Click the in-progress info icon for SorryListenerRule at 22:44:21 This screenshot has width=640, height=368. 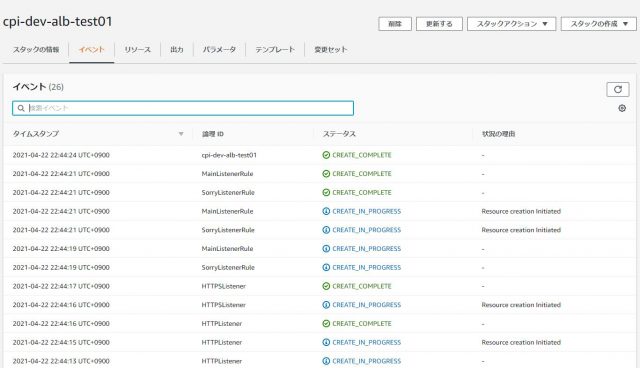pos(326,230)
